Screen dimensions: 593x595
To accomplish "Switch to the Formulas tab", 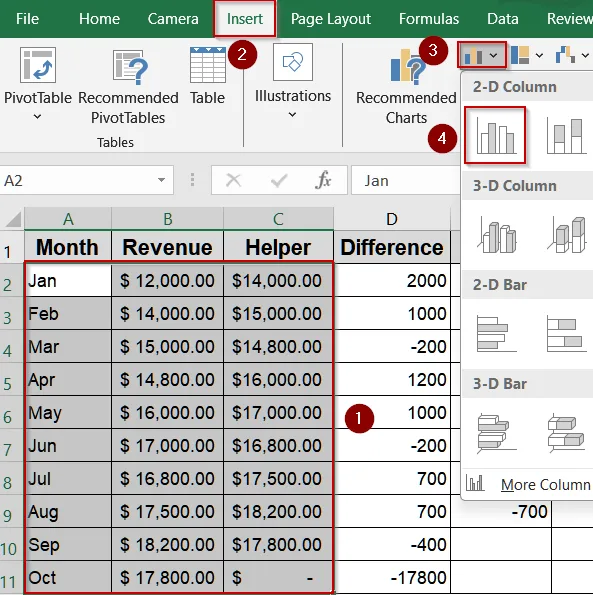I will click(429, 19).
